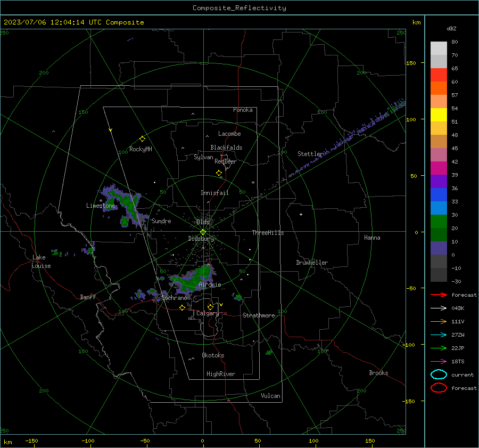Click the Hanna town label

point(372,238)
